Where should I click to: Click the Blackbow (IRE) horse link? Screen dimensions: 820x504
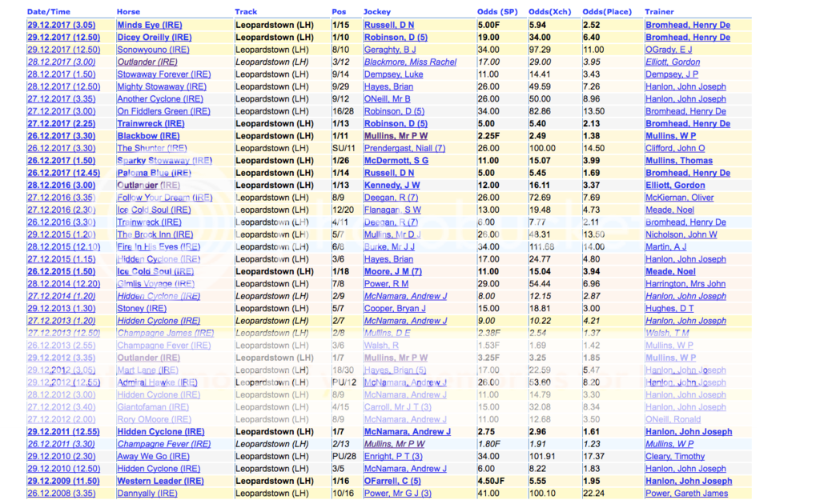pyautogui.click(x=149, y=136)
